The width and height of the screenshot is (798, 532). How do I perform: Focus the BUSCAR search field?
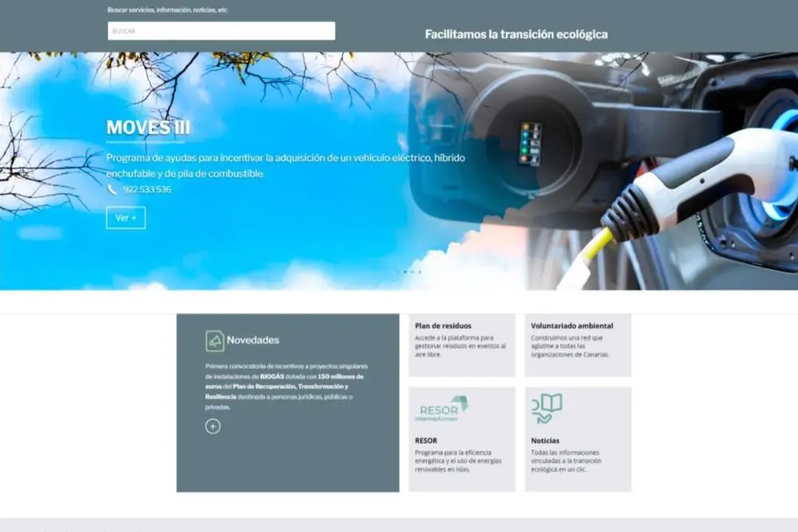(221, 31)
